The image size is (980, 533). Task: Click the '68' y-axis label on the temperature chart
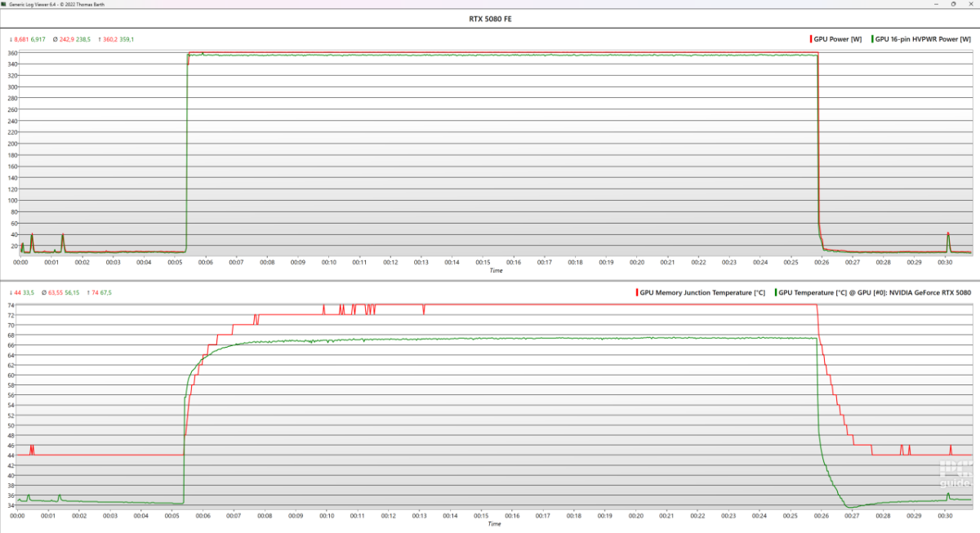(11, 335)
